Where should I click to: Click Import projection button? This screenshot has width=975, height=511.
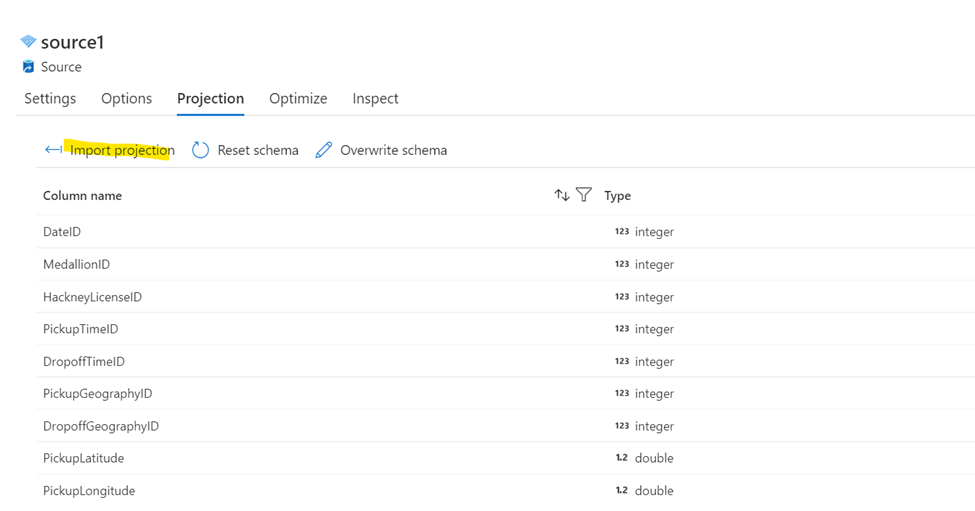click(110, 150)
